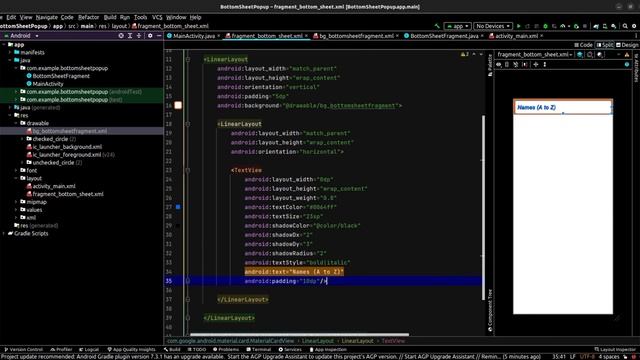Hide the Project panel with minus icon
Image resolution: width=640 pixels, height=360 pixels.
[x=159, y=36]
